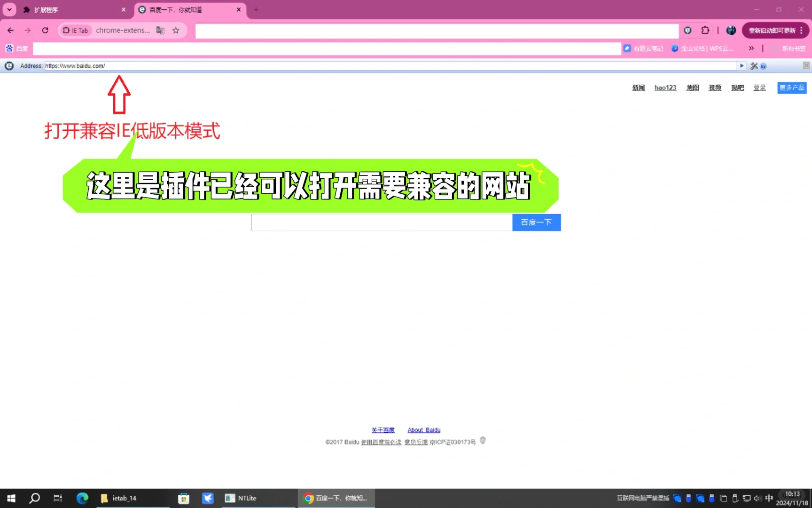Click the 登录 link
This screenshot has height=508, width=812.
click(759, 87)
